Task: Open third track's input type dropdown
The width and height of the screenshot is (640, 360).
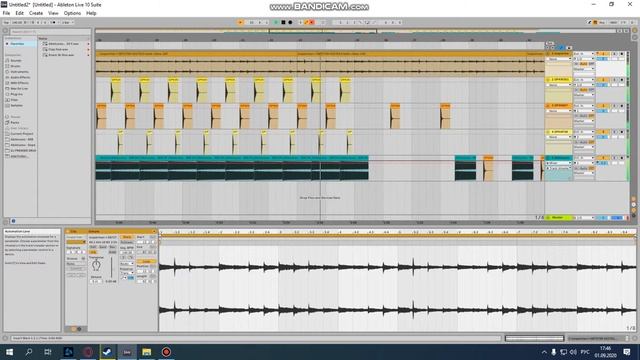Action: click(x=584, y=106)
